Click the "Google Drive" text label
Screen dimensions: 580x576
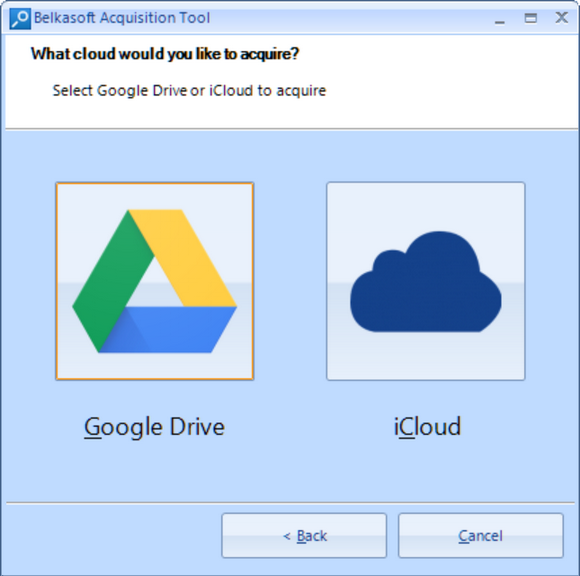click(x=154, y=427)
